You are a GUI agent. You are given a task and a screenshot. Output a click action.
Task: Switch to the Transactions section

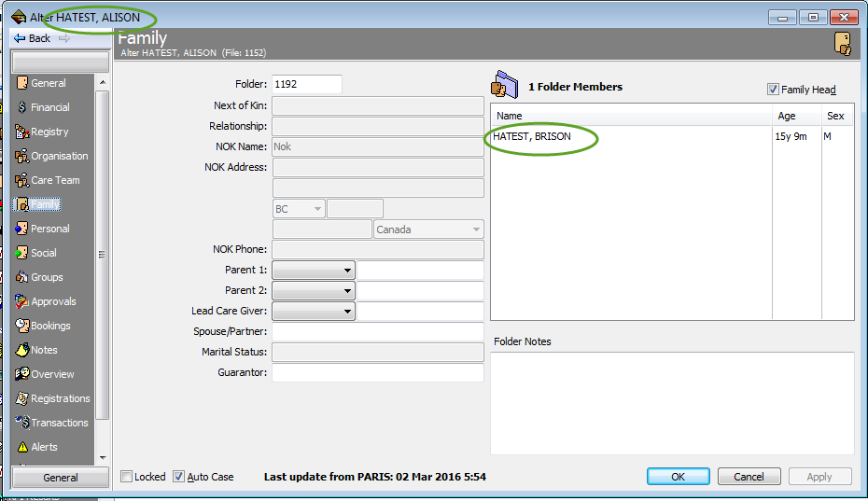(59, 423)
